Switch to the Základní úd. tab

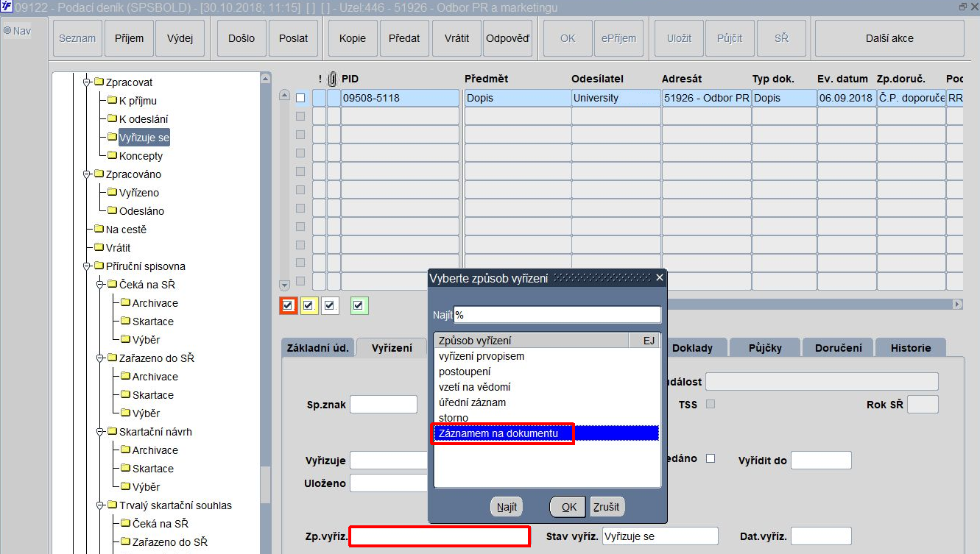pos(318,348)
